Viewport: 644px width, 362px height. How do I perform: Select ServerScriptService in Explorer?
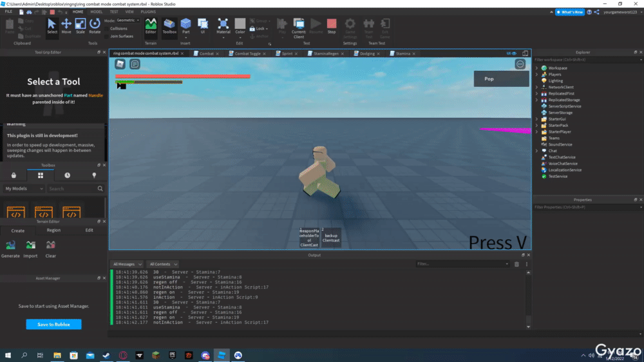tap(565, 106)
